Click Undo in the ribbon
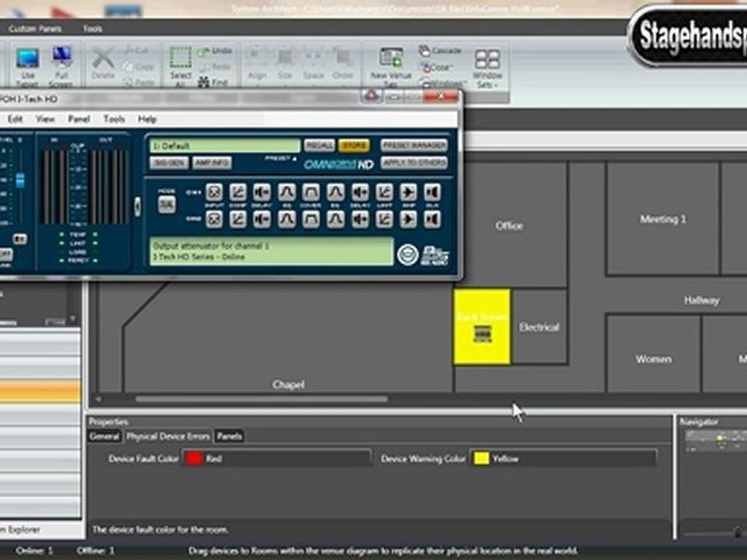 [x=216, y=51]
